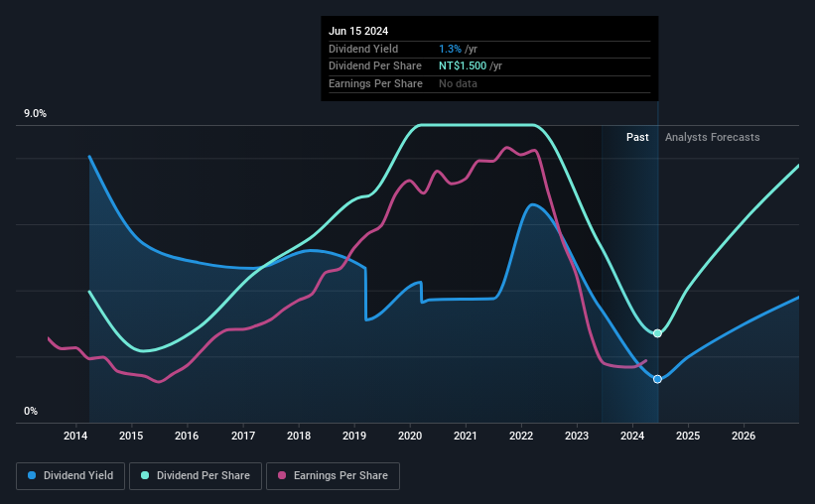Click the 2021 x-axis label
The width and height of the screenshot is (815, 504).
pyautogui.click(x=466, y=436)
